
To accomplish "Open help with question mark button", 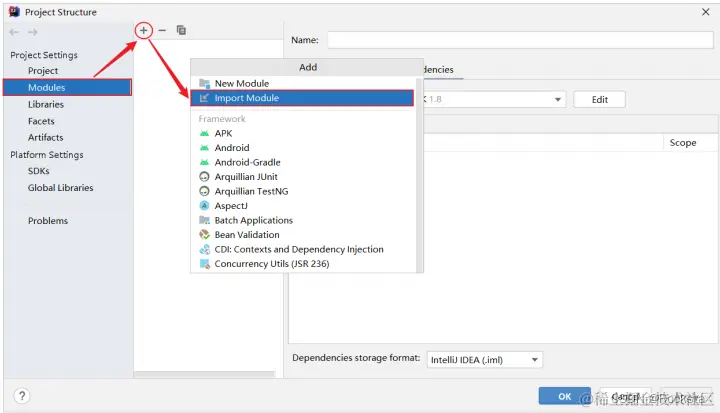I will 22,396.
